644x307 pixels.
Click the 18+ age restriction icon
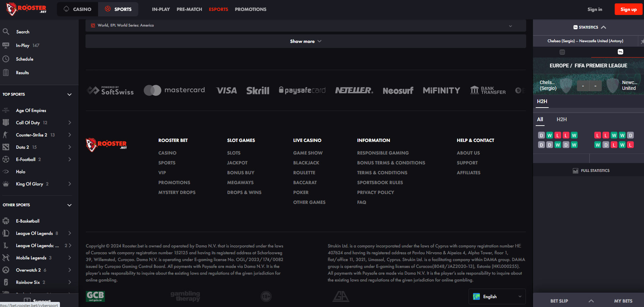pos(266,296)
